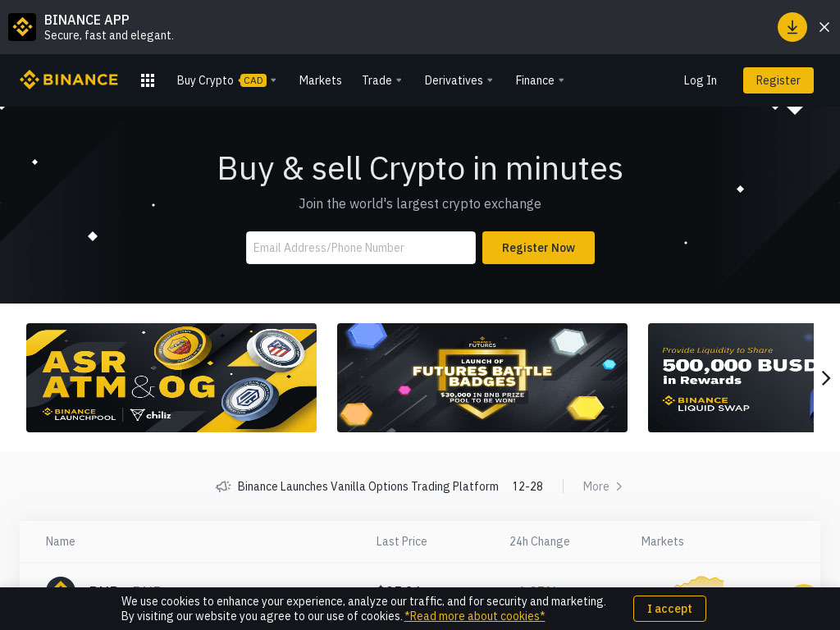Click Log In in navbar
This screenshot has width=840, height=630.
700,80
